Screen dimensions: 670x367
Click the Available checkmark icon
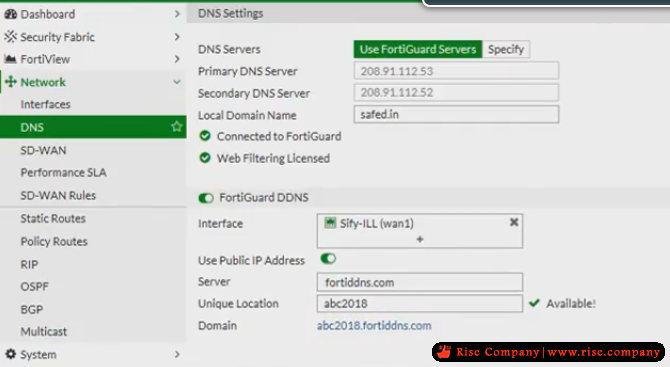[534, 303]
